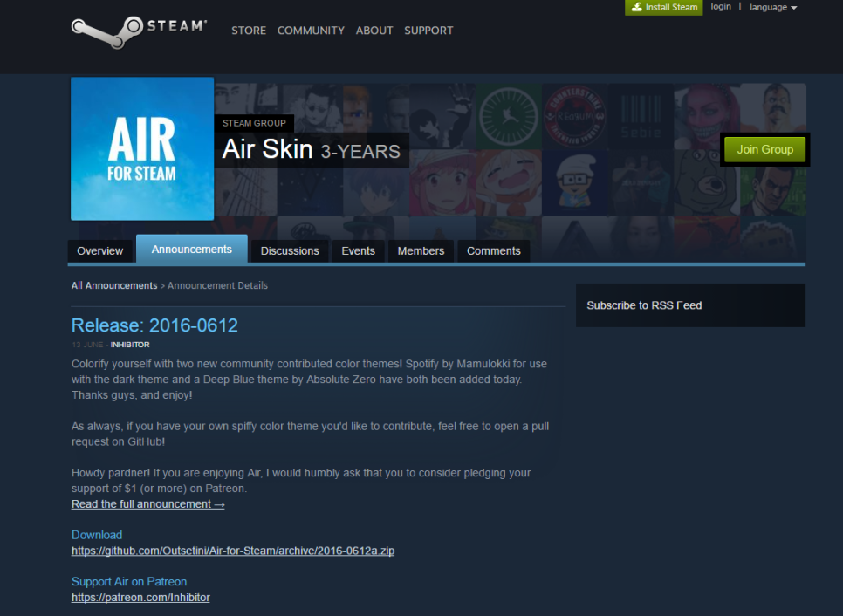Click the laughing blonde anime avatar
Viewport: 843px width, 616px height.
click(x=508, y=182)
